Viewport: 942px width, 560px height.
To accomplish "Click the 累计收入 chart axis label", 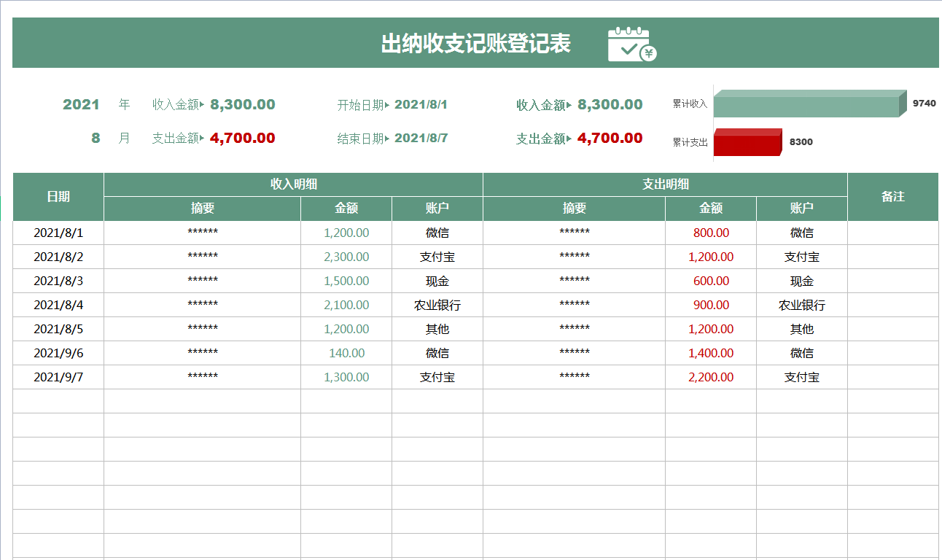I will (x=690, y=104).
